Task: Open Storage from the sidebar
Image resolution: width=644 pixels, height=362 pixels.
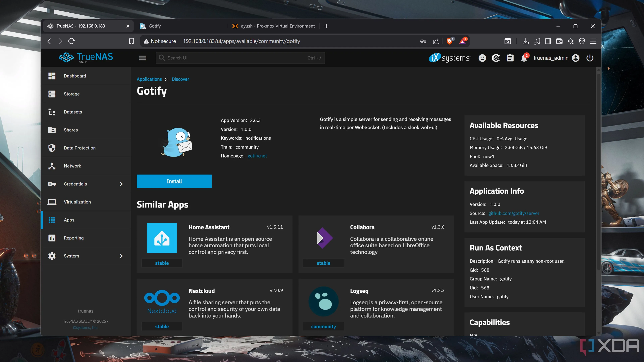Action: click(x=72, y=94)
